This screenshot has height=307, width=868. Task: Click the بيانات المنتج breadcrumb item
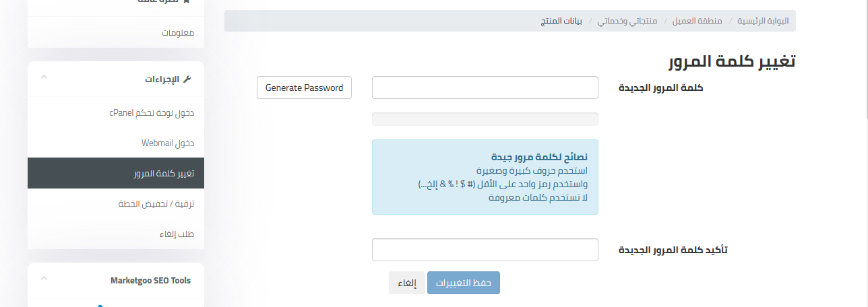[561, 21]
